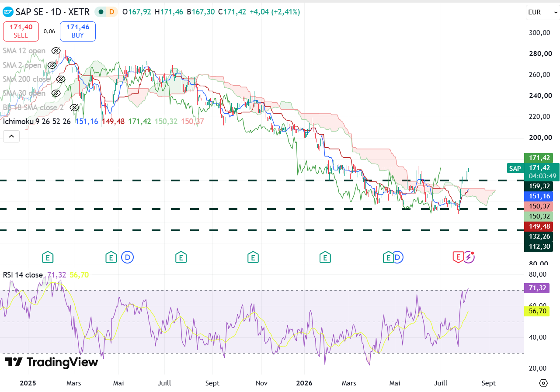Select the SMA 12 open legend label
The width and height of the screenshot is (560, 392).
(x=24, y=51)
